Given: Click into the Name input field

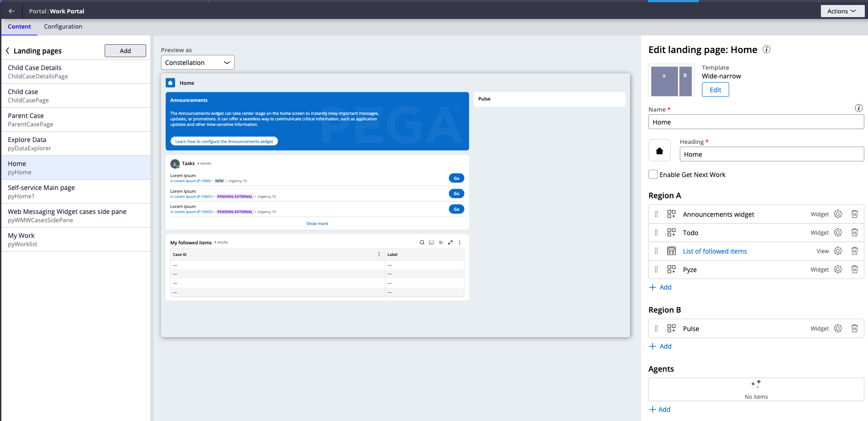Looking at the screenshot, I should (755, 122).
